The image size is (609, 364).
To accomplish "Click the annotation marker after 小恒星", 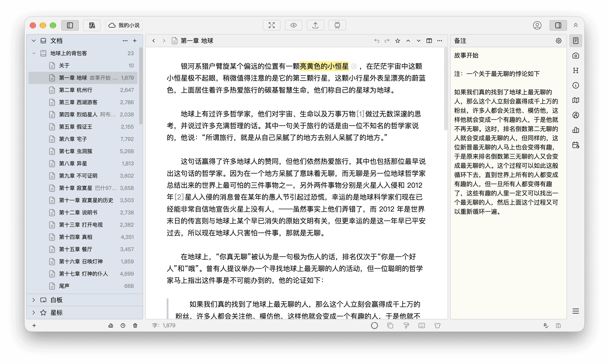I will click(x=354, y=66).
